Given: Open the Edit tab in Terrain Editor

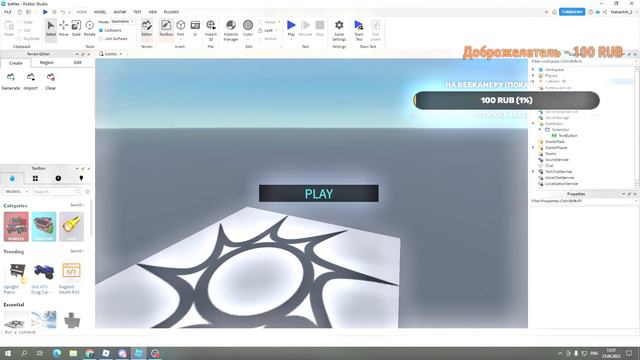Looking at the screenshot, I should point(78,62).
